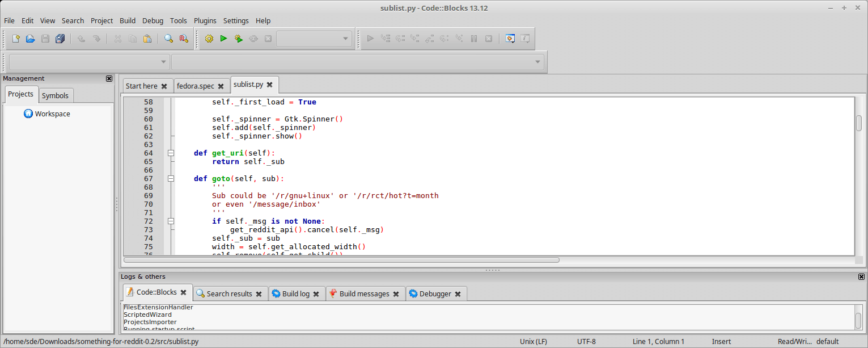
Task: Close the fedora.spec editor tab
Action: click(x=221, y=85)
